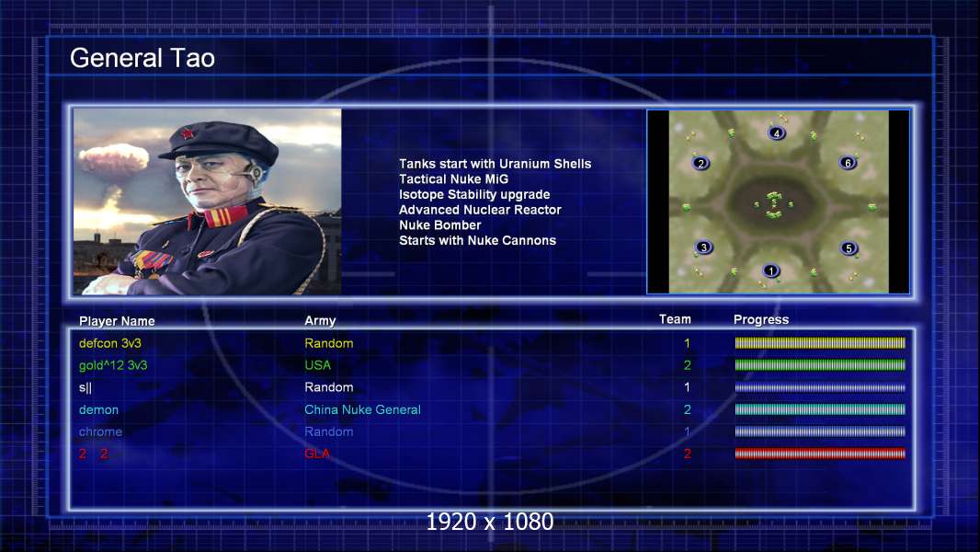Click the Random army in the chrome row
The width and height of the screenshot is (980, 552).
click(329, 432)
